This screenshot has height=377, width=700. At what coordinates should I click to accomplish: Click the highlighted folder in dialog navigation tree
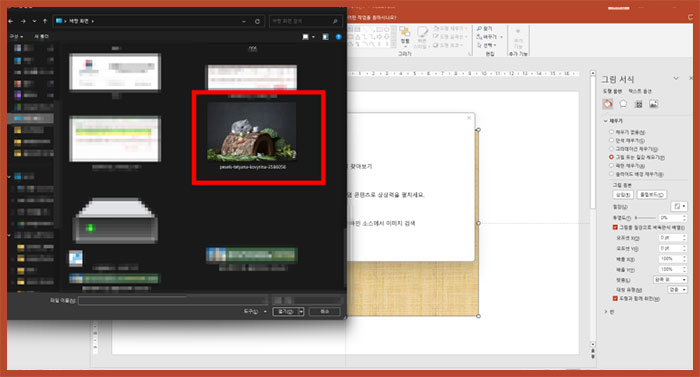tap(30, 118)
